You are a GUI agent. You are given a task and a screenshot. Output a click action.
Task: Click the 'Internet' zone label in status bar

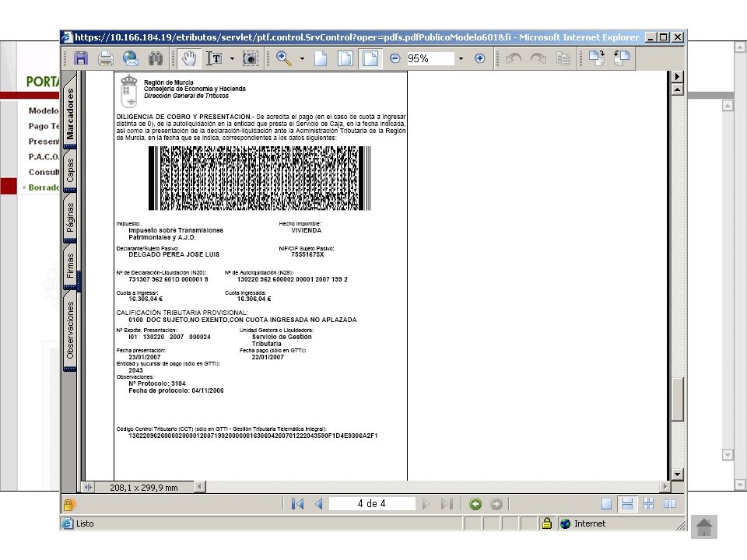(590, 523)
